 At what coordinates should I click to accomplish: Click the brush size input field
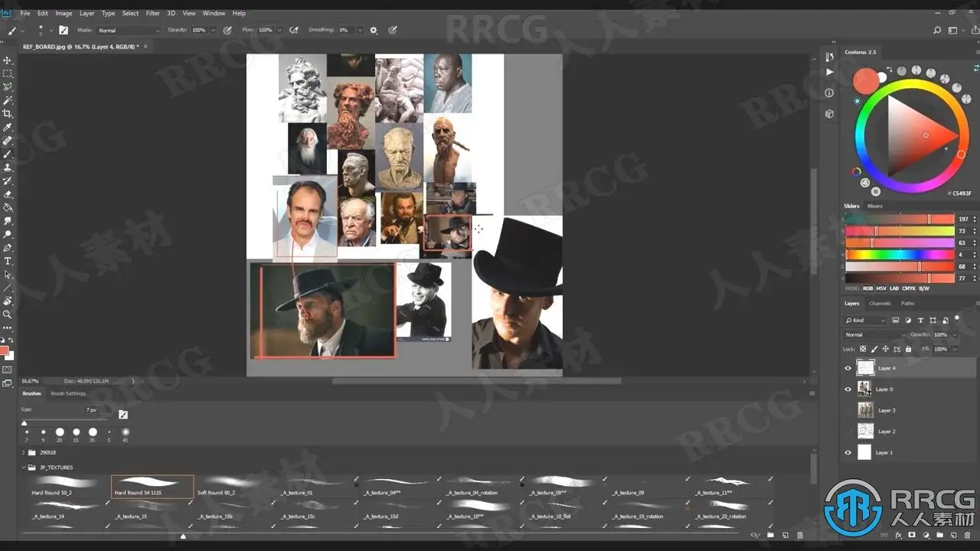[98, 411]
